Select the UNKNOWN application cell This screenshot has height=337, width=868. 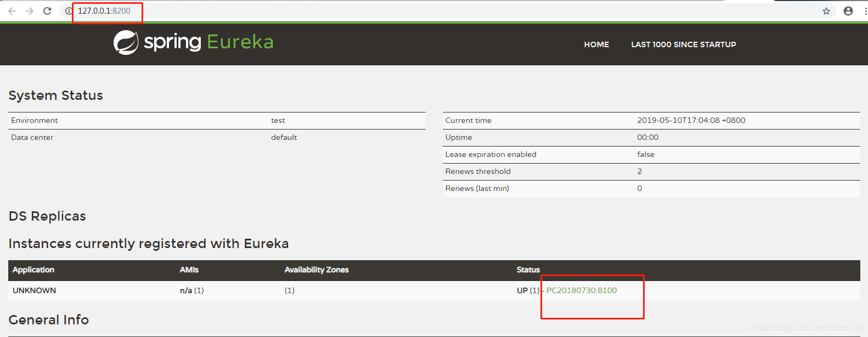click(35, 290)
